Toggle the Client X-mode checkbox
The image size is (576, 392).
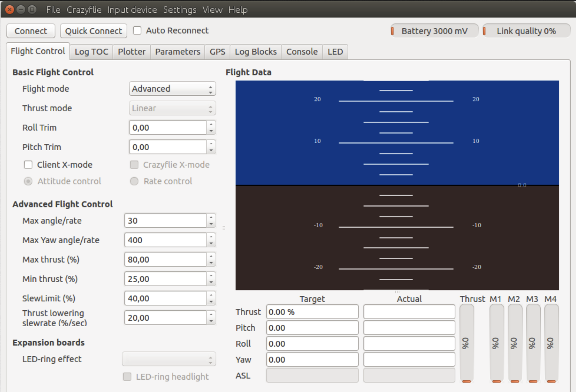pyautogui.click(x=28, y=165)
